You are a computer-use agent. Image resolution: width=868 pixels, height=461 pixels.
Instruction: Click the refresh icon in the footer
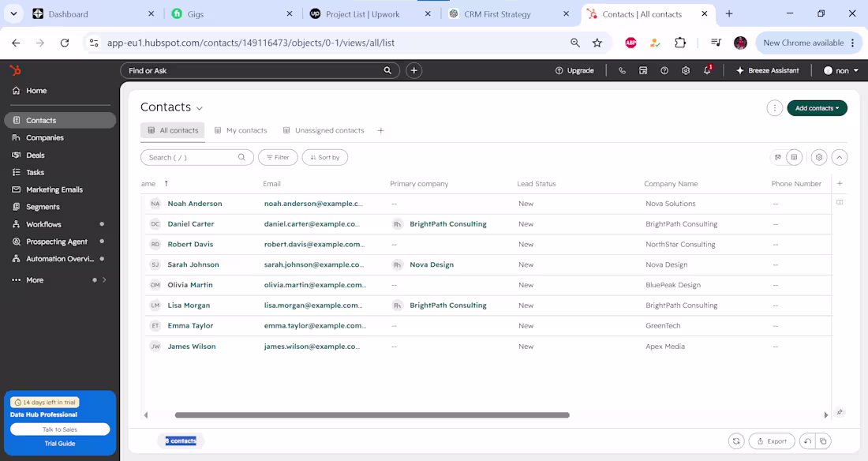pyautogui.click(x=736, y=441)
